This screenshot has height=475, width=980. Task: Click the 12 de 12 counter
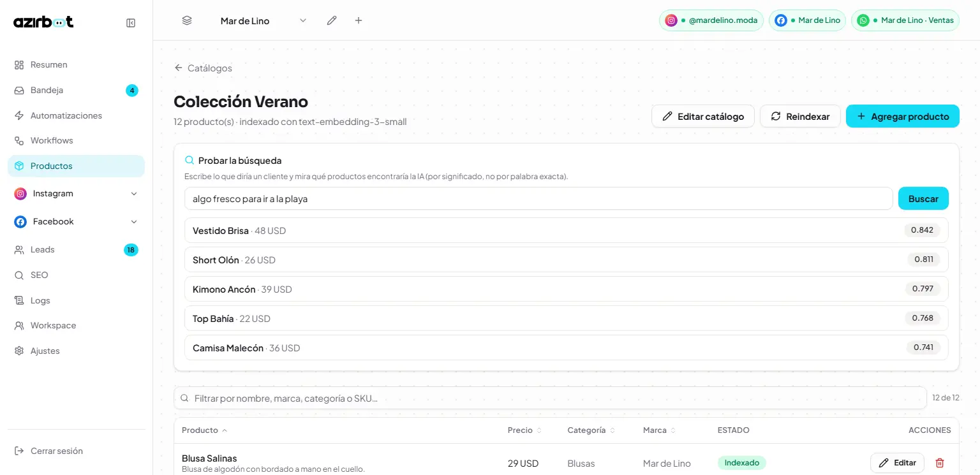(946, 398)
